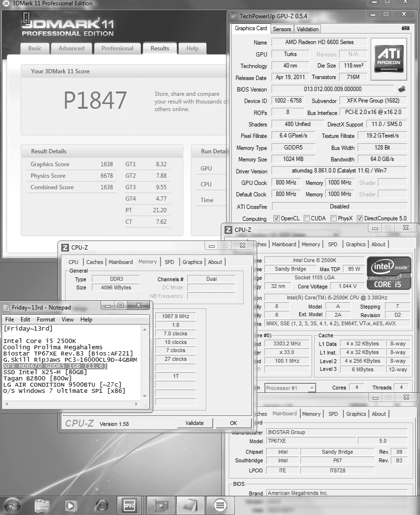Open the View menu in Notepad
The height and width of the screenshot is (515, 420).
(68, 320)
